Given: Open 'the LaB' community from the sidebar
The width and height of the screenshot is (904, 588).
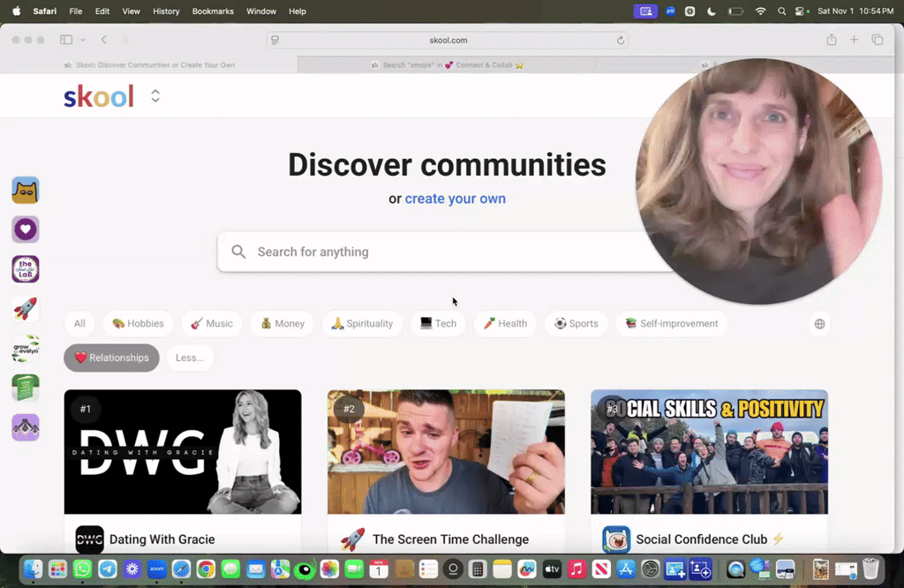Looking at the screenshot, I should click(x=26, y=269).
